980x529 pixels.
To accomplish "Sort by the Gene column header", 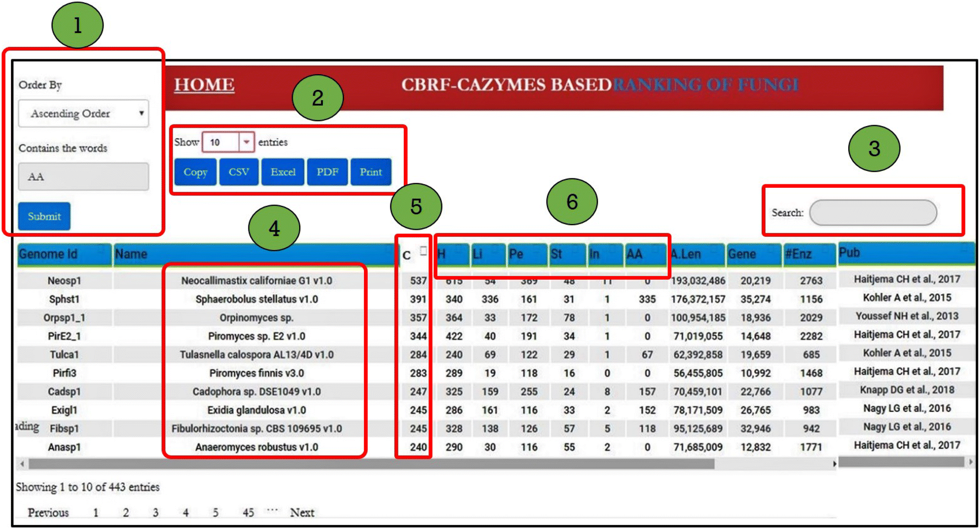I will 754,254.
